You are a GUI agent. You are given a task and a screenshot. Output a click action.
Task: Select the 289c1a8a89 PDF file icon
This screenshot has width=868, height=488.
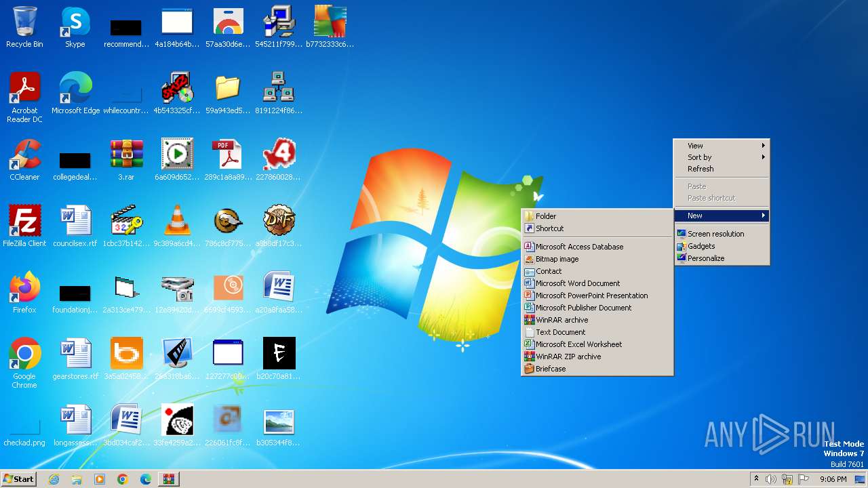pyautogui.click(x=228, y=160)
